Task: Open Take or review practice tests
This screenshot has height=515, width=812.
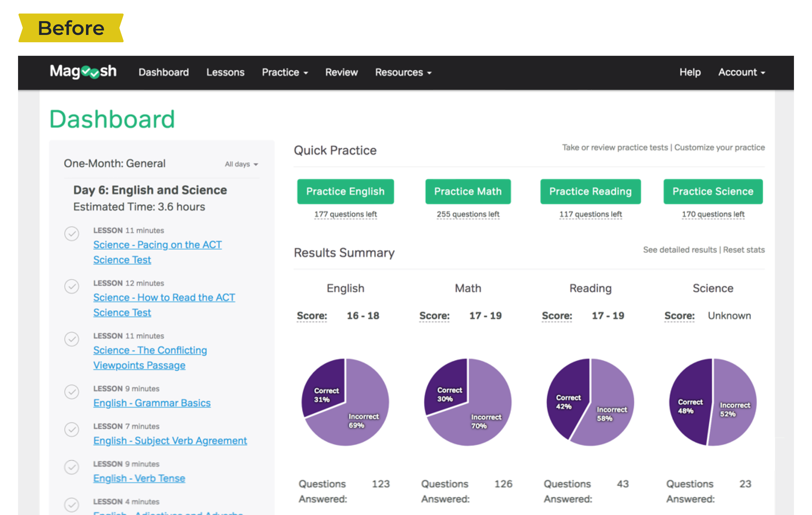Action: coord(615,148)
